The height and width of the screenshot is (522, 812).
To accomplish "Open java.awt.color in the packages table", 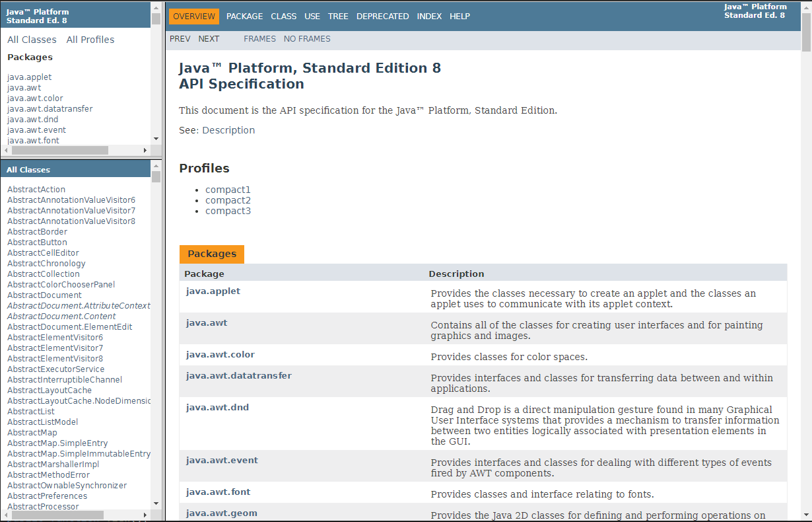I will tap(220, 355).
